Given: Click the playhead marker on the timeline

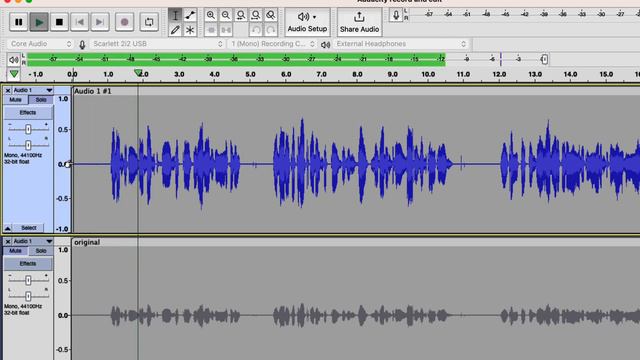Looking at the screenshot, I should pyautogui.click(x=138, y=73).
